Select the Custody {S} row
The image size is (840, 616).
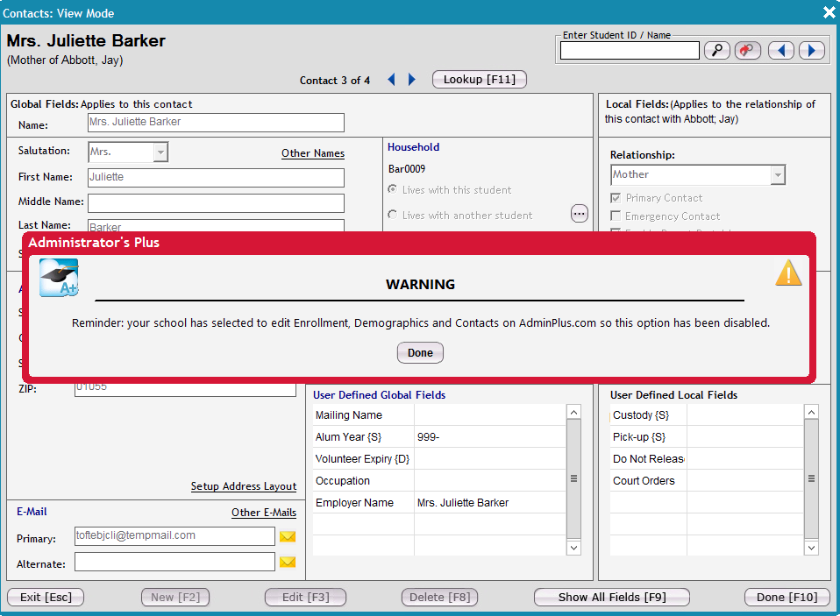click(x=706, y=414)
